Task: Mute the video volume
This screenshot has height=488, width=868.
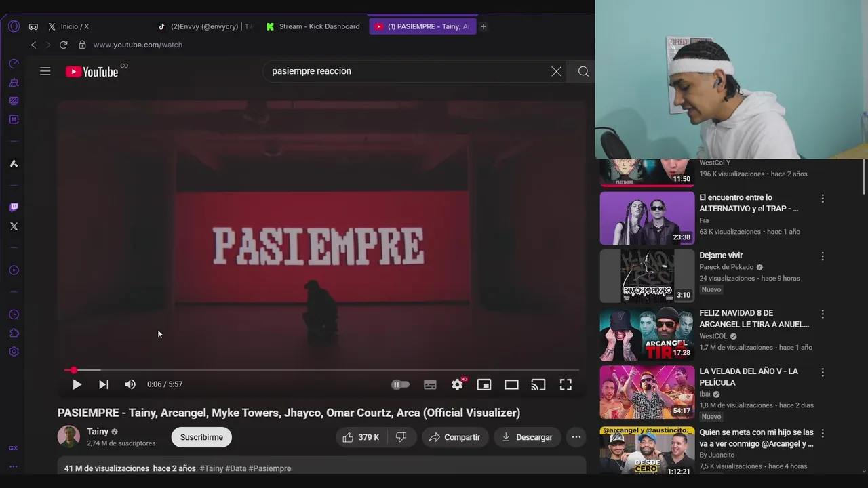Action: pos(130,384)
